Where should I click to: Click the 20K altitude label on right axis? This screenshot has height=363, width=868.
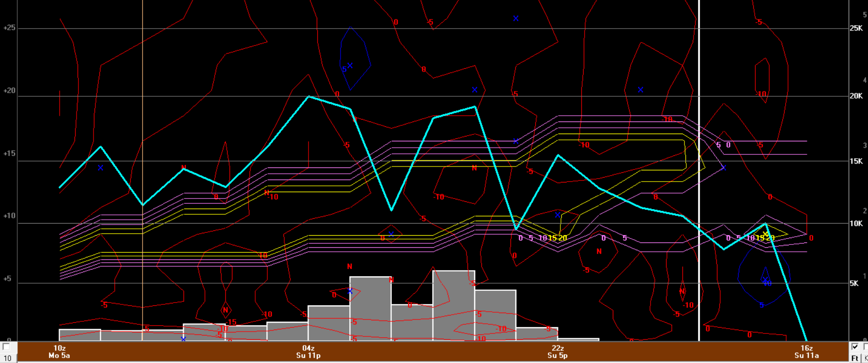[x=856, y=96]
